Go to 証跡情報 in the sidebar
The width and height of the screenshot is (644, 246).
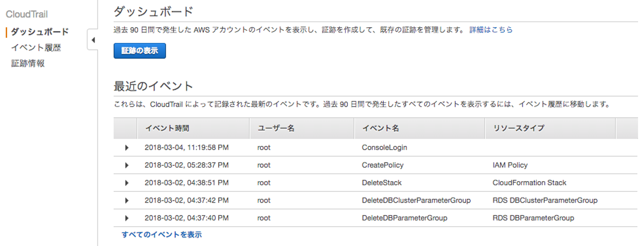pyautogui.click(x=28, y=63)
